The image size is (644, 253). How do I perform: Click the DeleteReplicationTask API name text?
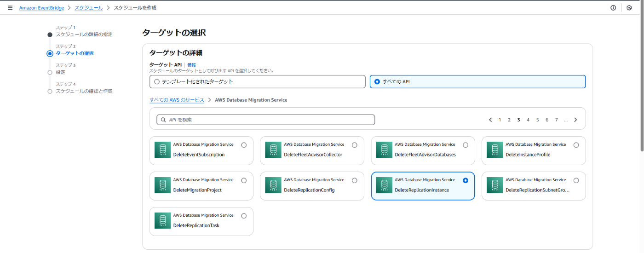(x=196, y=225)
